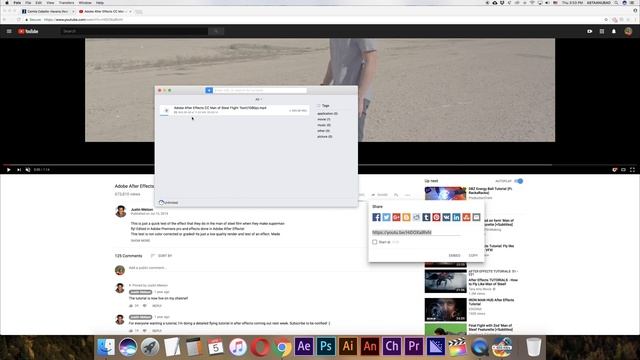
Task: Click Reply under first pinned comment
Action: click(x=157, y=306)
